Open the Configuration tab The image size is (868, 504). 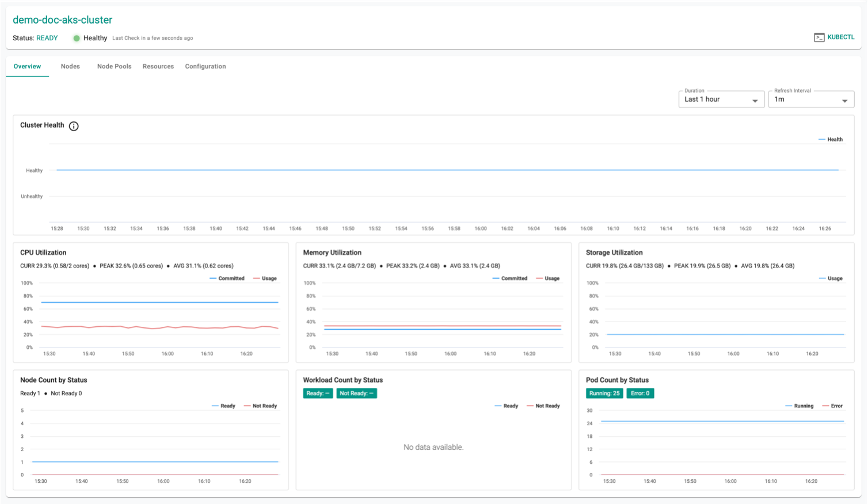pos(205,66)
